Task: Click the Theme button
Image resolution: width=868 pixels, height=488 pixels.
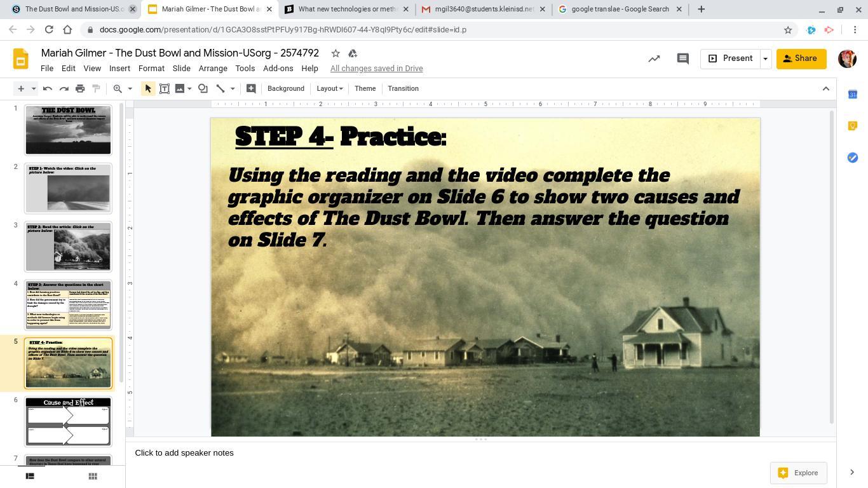Action: [x=365, y=88]
